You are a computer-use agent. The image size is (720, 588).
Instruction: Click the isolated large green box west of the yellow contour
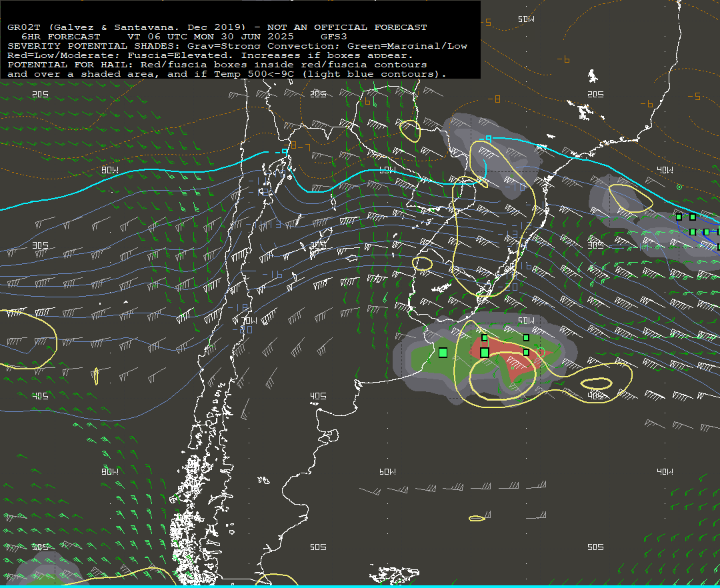pyautogui.click(x=443, y=353)
